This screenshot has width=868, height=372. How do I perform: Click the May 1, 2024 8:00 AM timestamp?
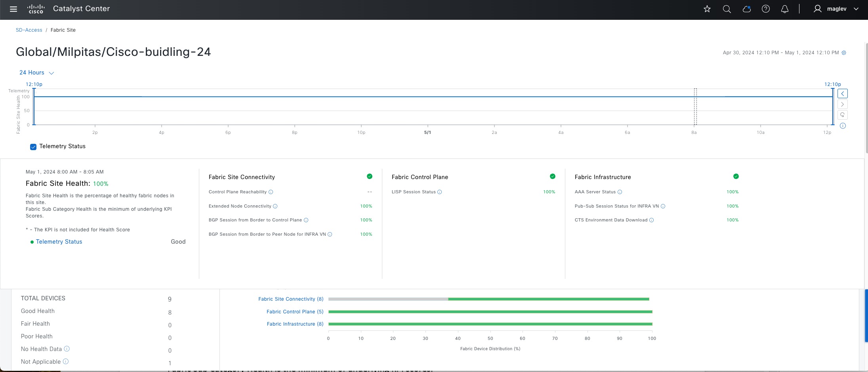(x=65, y=172)
